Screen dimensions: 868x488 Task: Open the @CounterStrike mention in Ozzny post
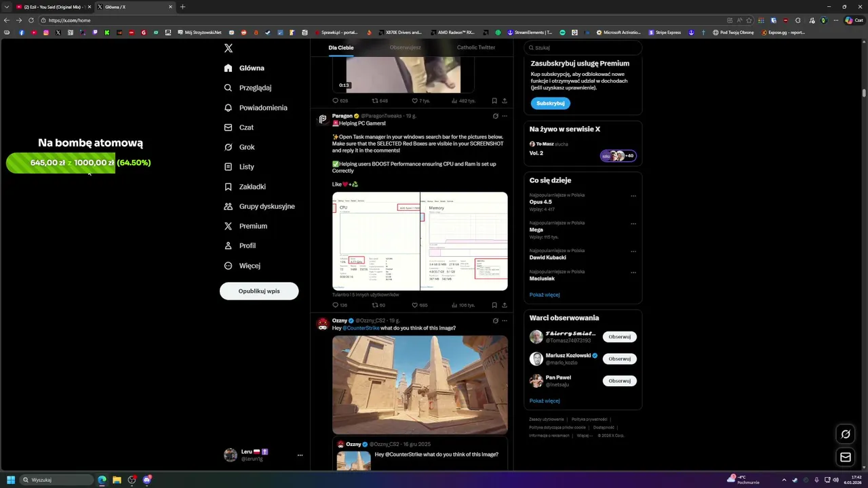pos(361,328)
